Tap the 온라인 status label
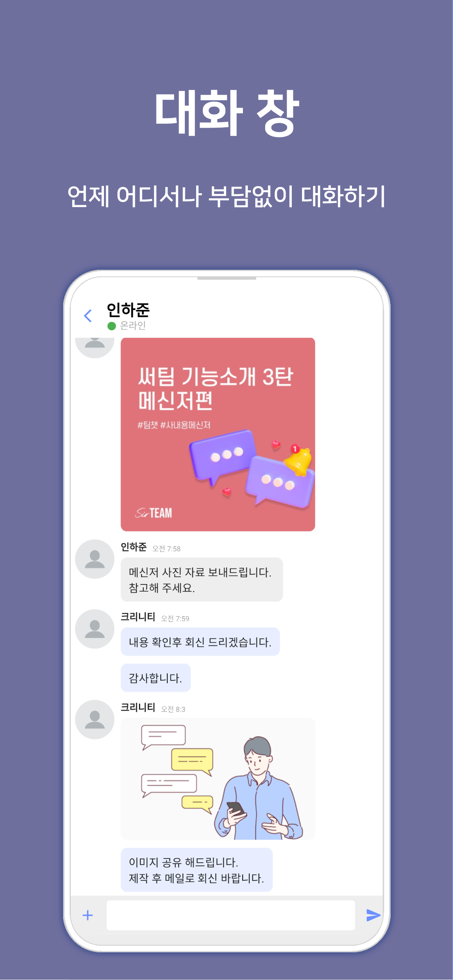The image size is (453, 980). [x=133, y=326]
